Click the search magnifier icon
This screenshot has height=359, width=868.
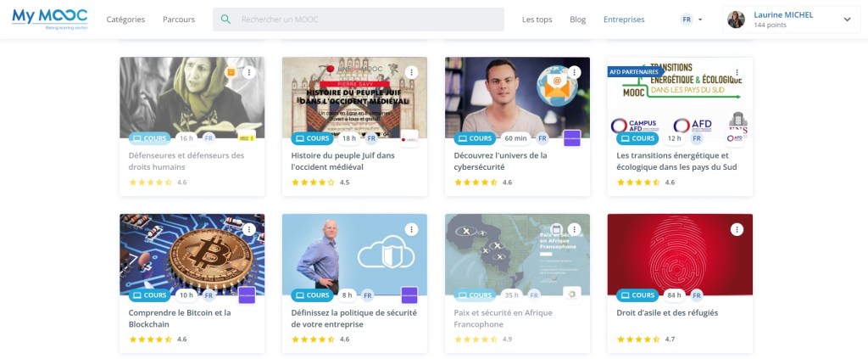(225, 20)
